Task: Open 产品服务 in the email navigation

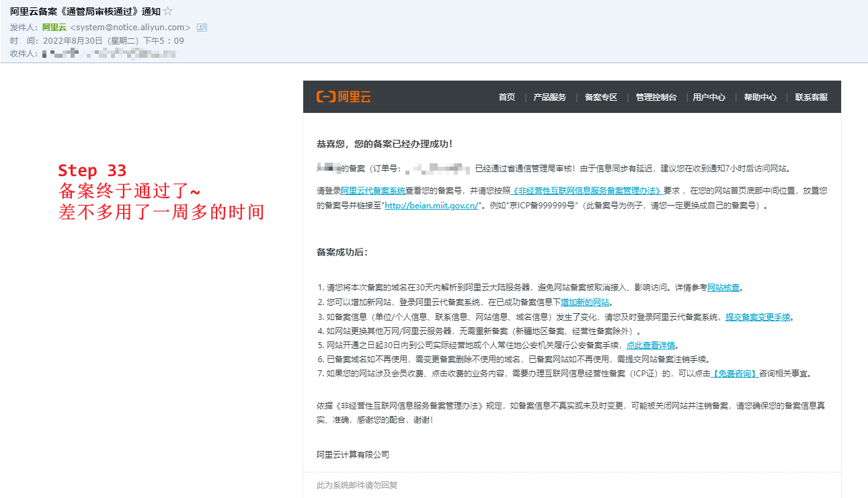Action: coord(550,97)
